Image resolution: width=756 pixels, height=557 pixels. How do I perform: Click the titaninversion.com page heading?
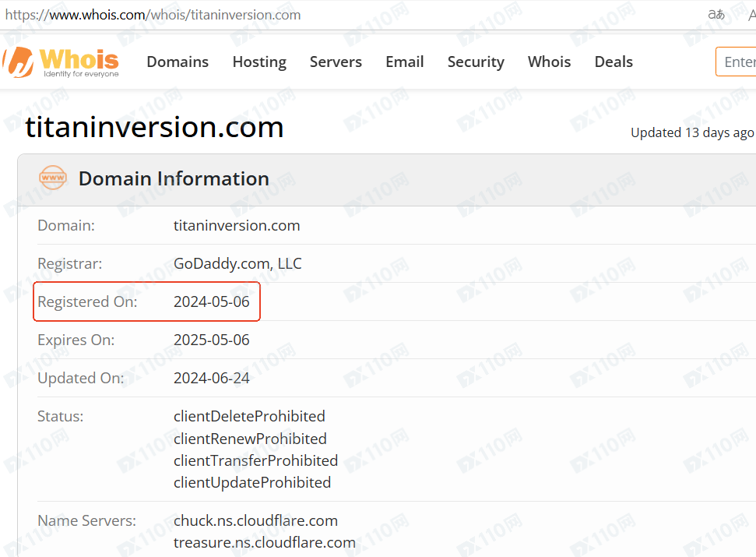(x=154, y=127)
